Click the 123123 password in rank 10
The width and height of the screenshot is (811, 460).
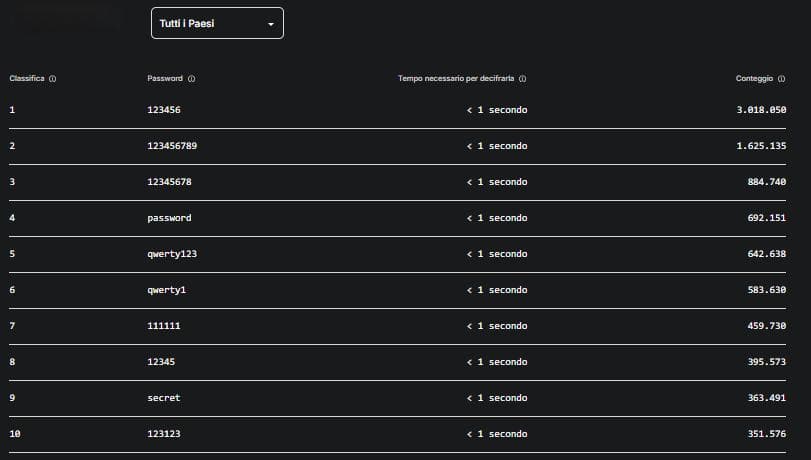pyautogui.click(x=163, y=434)
